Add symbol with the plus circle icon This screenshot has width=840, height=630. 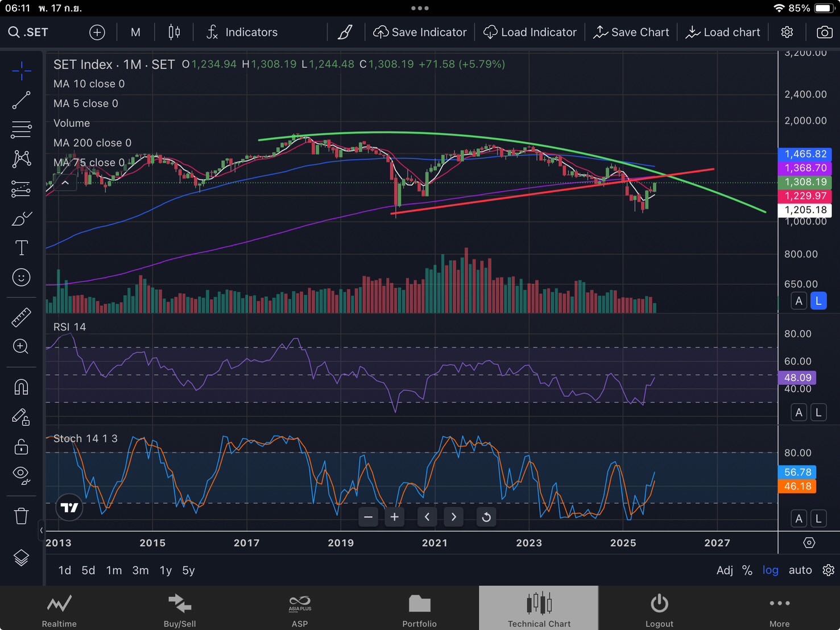click(97, 32)
